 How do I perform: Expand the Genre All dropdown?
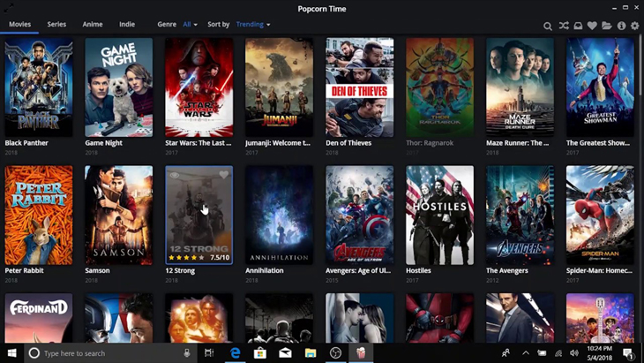[190, 24]
